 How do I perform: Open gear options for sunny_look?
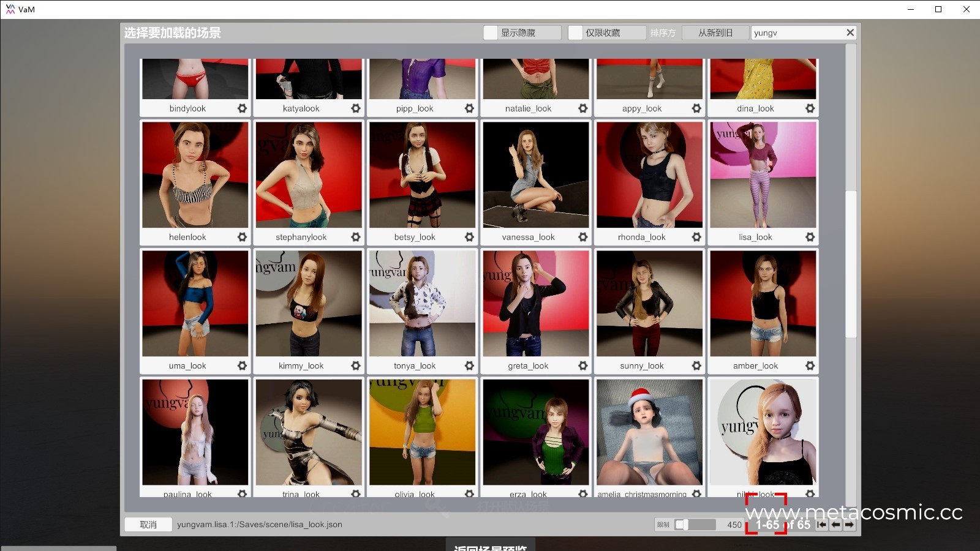(696, 365)
